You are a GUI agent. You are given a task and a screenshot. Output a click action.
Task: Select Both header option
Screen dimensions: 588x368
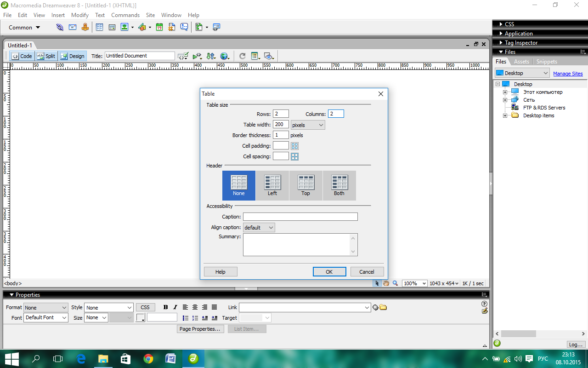pyautogui.click(x=339, y=185)
